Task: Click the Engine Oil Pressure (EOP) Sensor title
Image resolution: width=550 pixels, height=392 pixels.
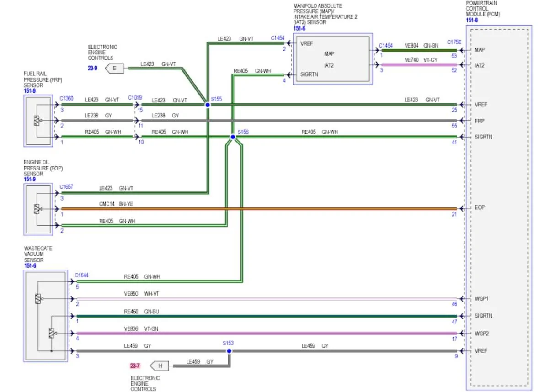Action: (43, 168)
